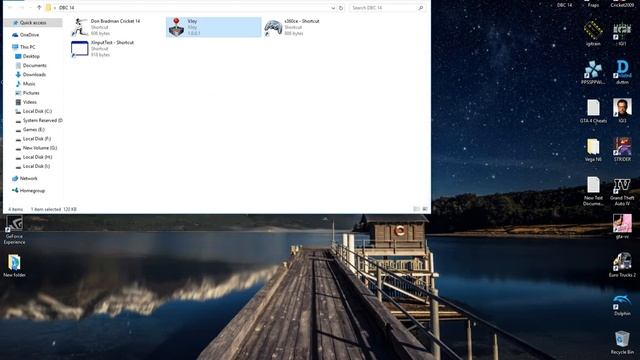Switch to large icons view in status bar
640x360 pixels.
click(425, 209)
